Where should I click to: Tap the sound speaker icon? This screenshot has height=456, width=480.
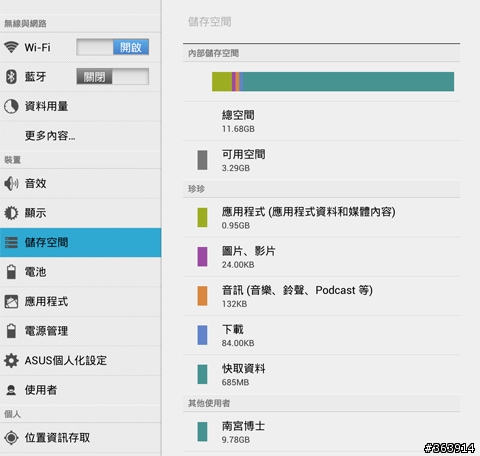pos(11,183)
